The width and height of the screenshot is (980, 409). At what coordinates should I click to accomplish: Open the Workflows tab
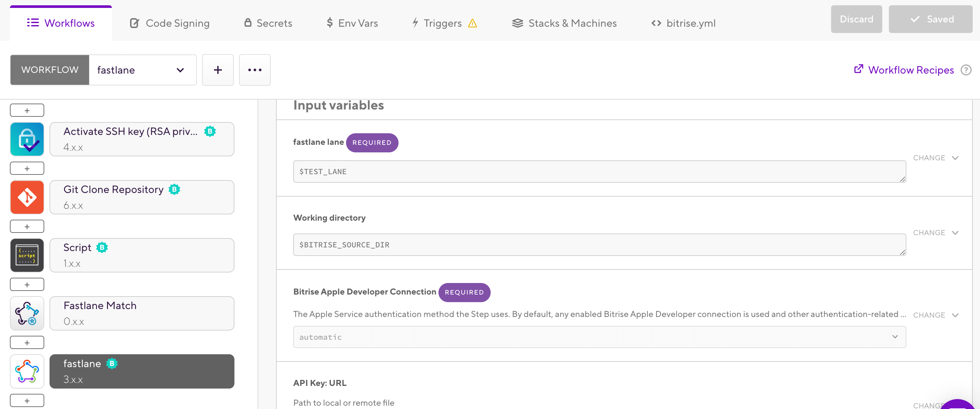tap(61, 23)
